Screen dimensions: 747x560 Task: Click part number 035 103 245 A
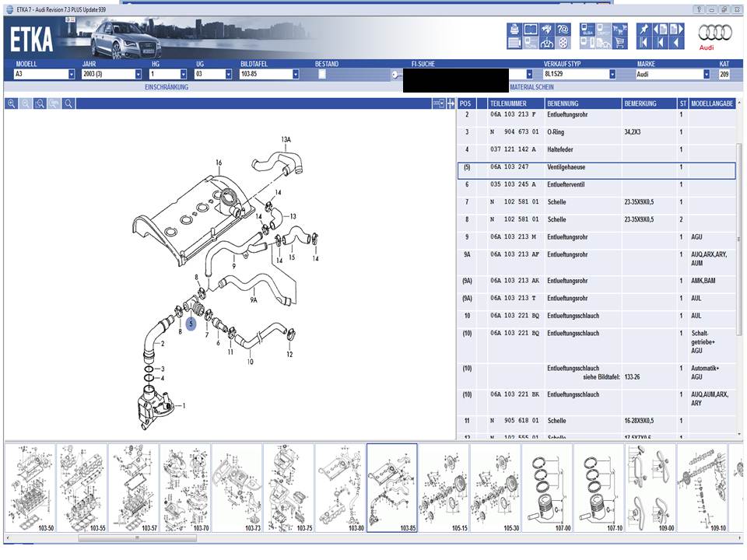click(513, 185)
